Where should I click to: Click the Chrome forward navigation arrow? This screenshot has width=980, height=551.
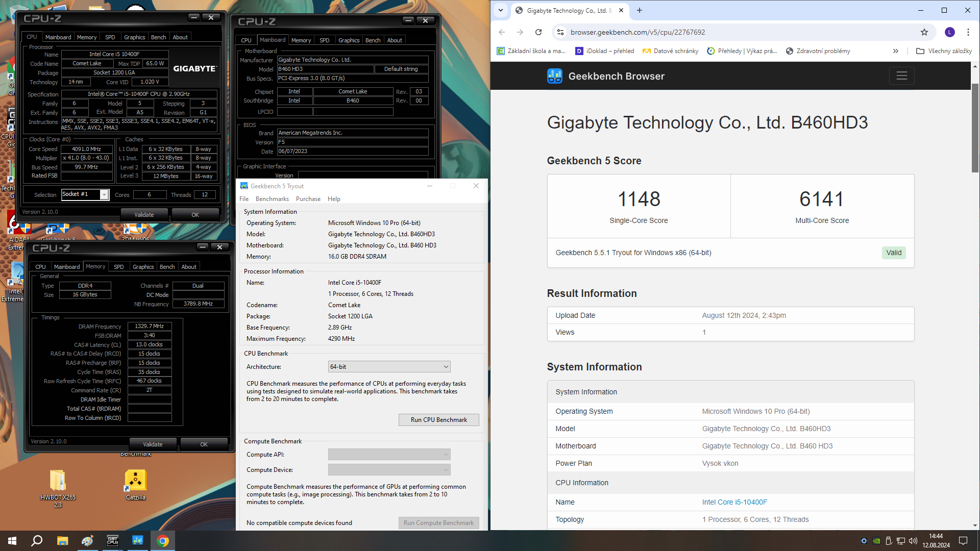click(x=520, y=32)
